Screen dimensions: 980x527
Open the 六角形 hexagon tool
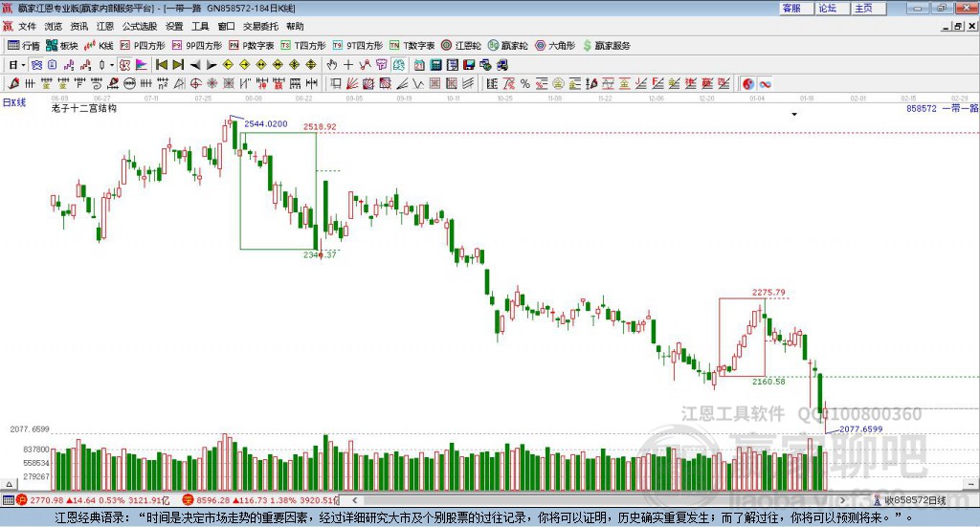point(555,46)
